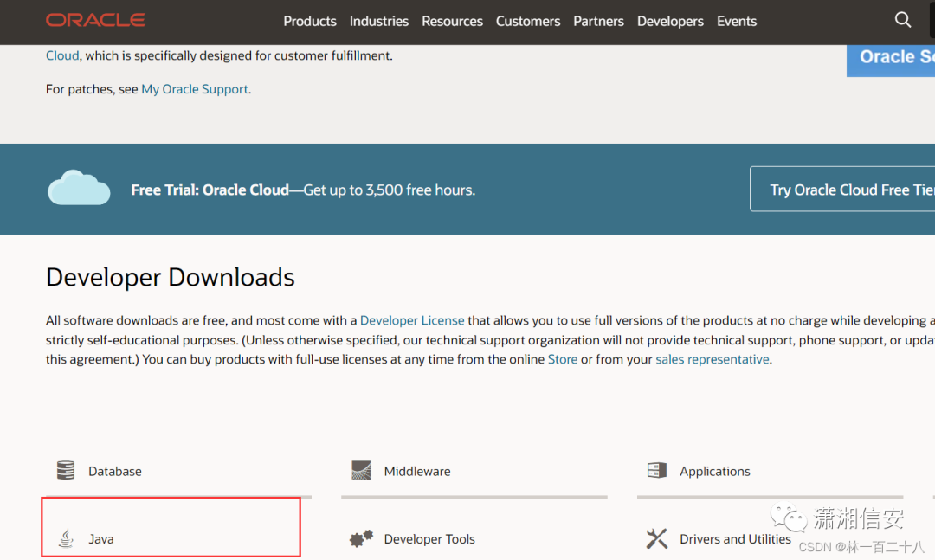Screen dimensions: 935x560
Task: Click the Java coffee cup icon
Action: [x=66, y=538]
